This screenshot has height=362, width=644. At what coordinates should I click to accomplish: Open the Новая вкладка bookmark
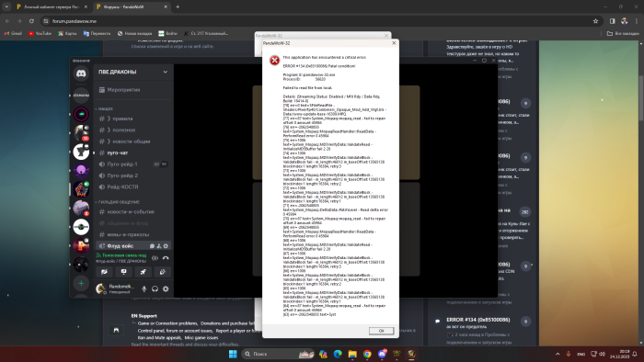(x=134, y=34)
